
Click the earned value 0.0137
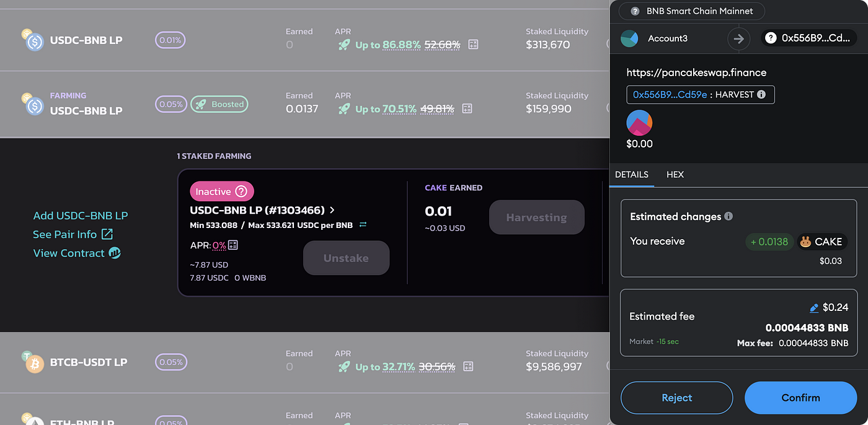pos(302,109)
